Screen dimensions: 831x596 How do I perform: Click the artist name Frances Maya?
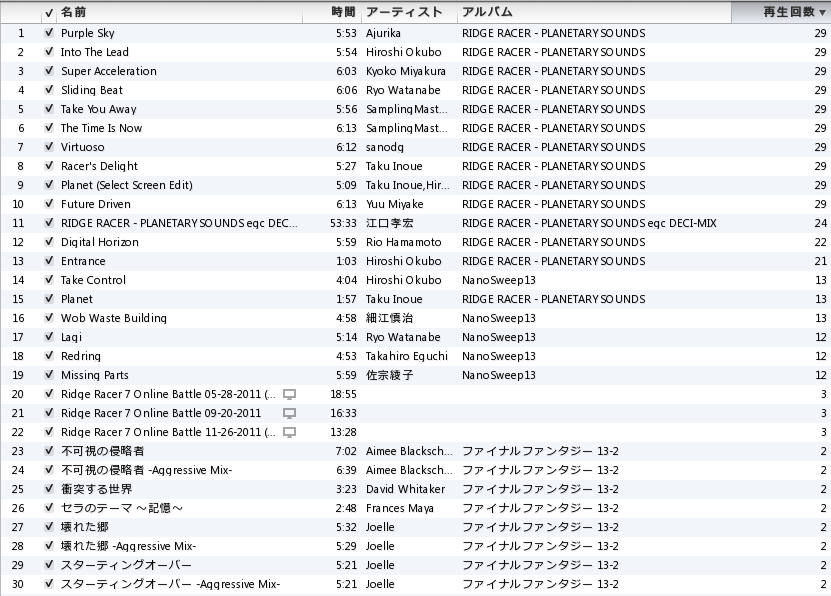pos(400,508)
